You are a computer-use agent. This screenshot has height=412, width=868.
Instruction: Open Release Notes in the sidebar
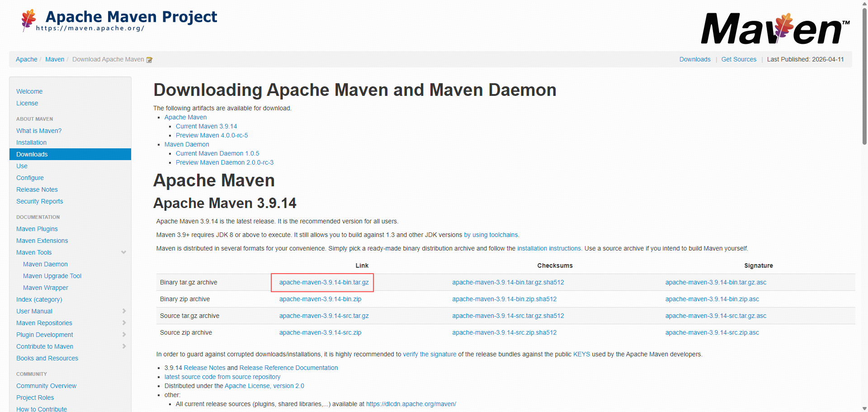(37, 189)
